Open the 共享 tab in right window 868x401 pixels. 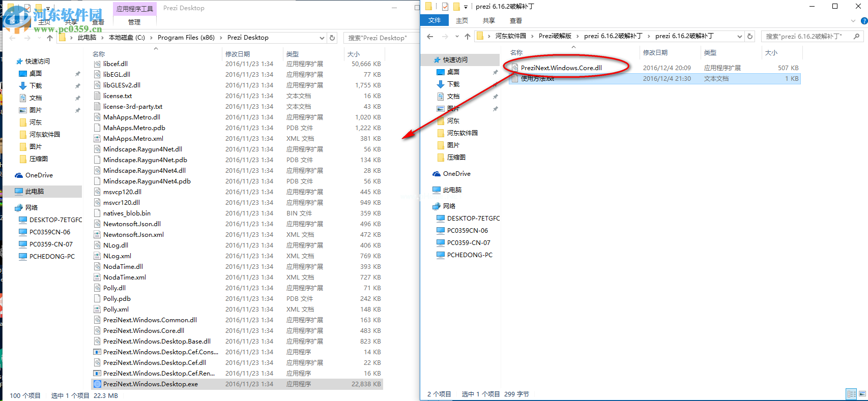click(489, 20)
